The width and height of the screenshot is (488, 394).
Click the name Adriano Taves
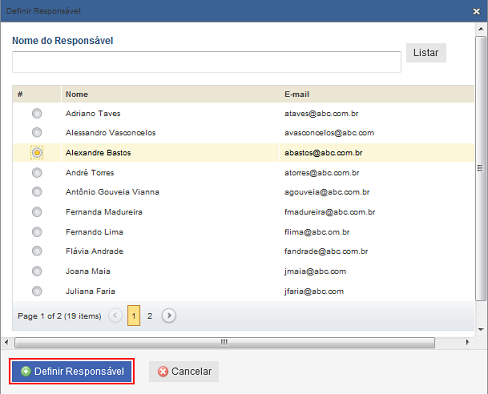tap(93, 114)
